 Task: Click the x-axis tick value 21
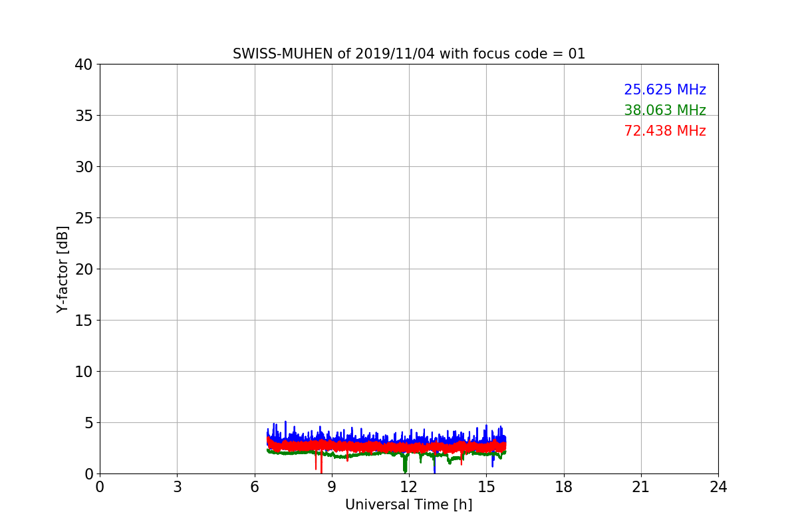(641, 487)
